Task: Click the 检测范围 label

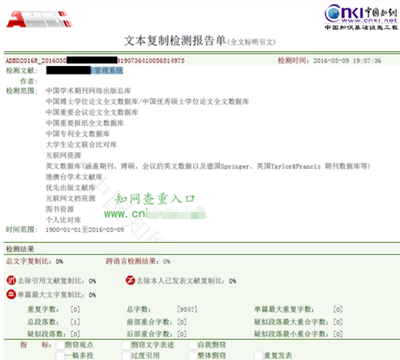Action: (x=22, y=91)
